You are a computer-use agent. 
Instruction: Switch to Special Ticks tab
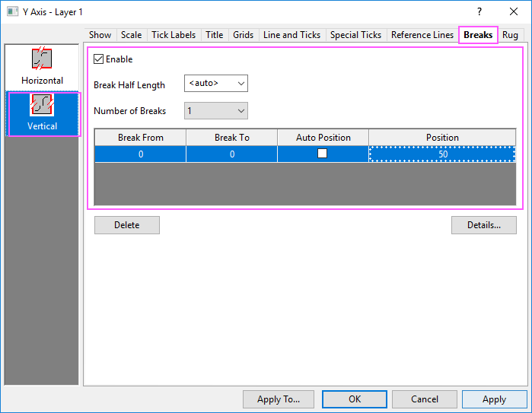[x=355, y=35]
